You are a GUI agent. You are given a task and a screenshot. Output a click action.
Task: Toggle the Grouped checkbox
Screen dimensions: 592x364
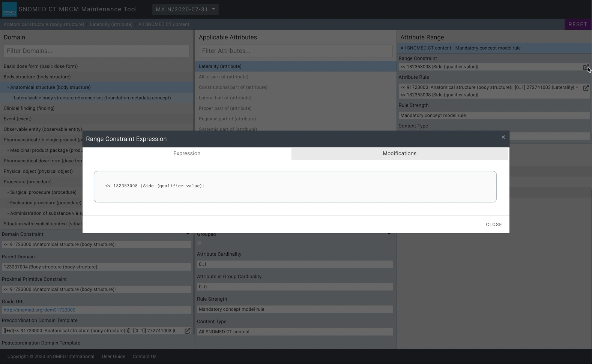pos(200,243)
